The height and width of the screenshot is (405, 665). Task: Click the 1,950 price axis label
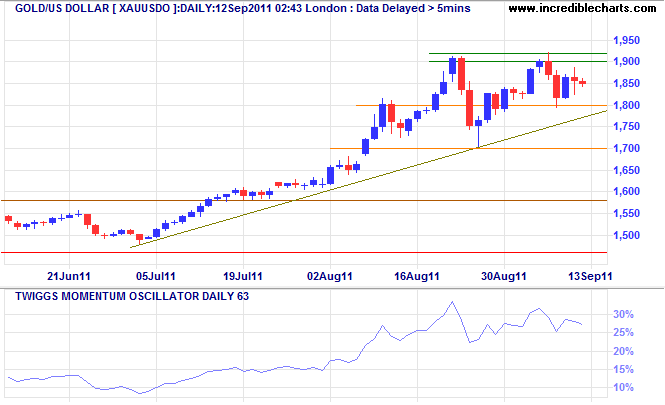coord(626,41)
